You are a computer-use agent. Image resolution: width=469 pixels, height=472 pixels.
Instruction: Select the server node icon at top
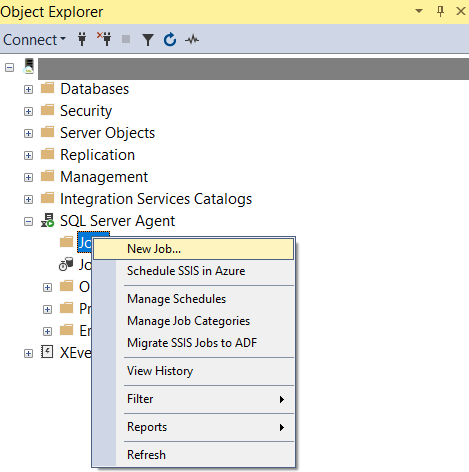29,66
